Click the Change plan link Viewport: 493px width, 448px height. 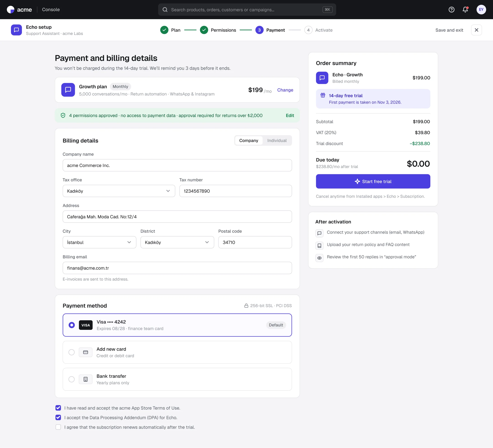(x=285, y=90)
